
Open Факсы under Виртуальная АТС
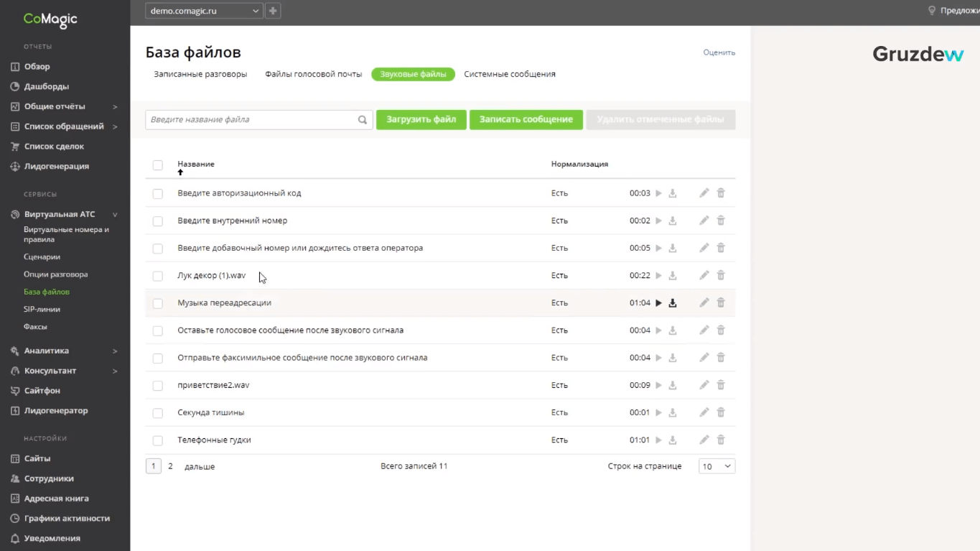point(35,326)
